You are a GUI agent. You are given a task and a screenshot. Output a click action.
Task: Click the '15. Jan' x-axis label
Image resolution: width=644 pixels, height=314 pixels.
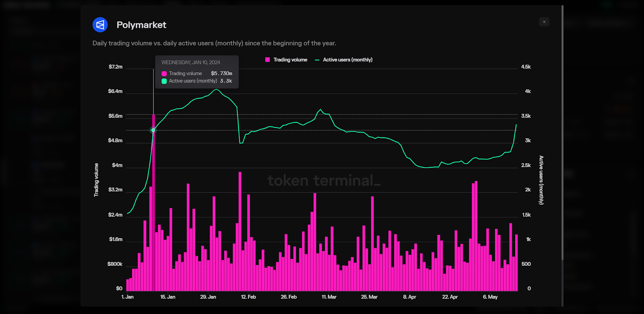pyautogui.click(x=168, y=297)
